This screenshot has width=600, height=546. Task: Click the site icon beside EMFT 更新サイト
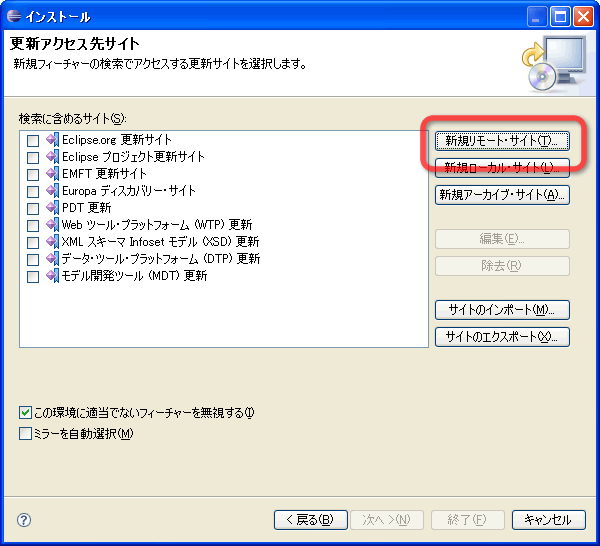pos(52,173)
